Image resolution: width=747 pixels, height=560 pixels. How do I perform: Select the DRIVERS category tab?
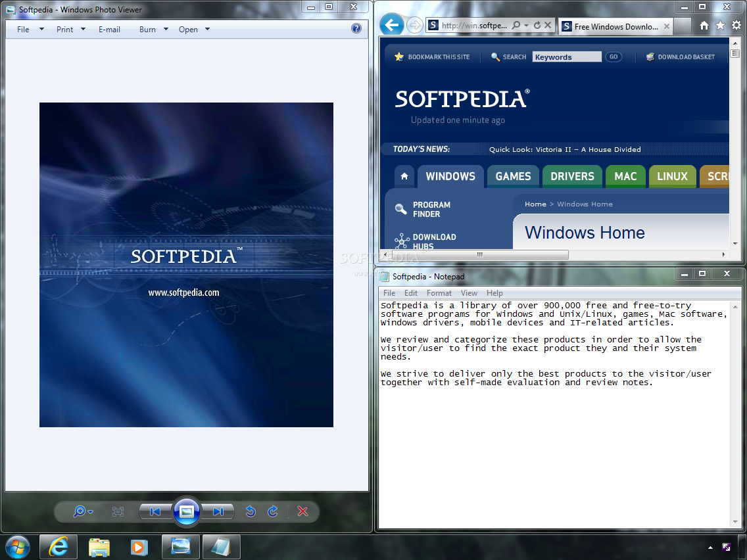pos(572,176)
